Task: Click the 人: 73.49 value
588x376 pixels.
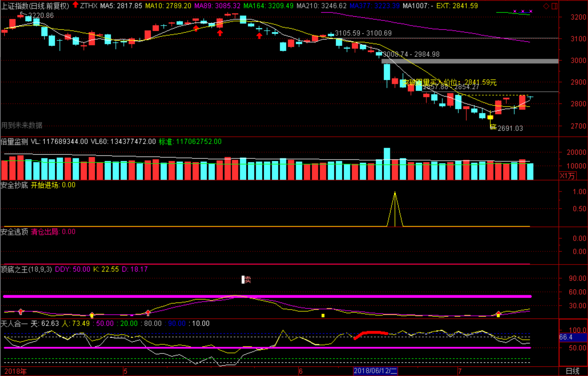Action: [x=76, y=324]
